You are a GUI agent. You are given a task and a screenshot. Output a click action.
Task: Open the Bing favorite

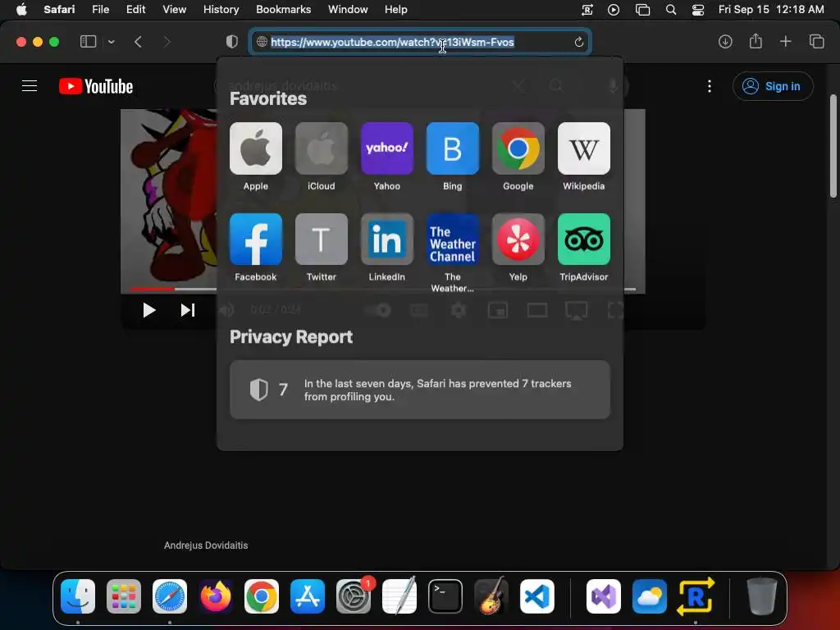453,148
